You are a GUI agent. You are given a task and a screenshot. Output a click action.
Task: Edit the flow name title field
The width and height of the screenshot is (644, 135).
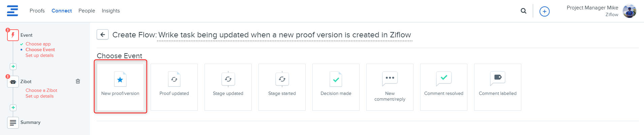point(284,35)
